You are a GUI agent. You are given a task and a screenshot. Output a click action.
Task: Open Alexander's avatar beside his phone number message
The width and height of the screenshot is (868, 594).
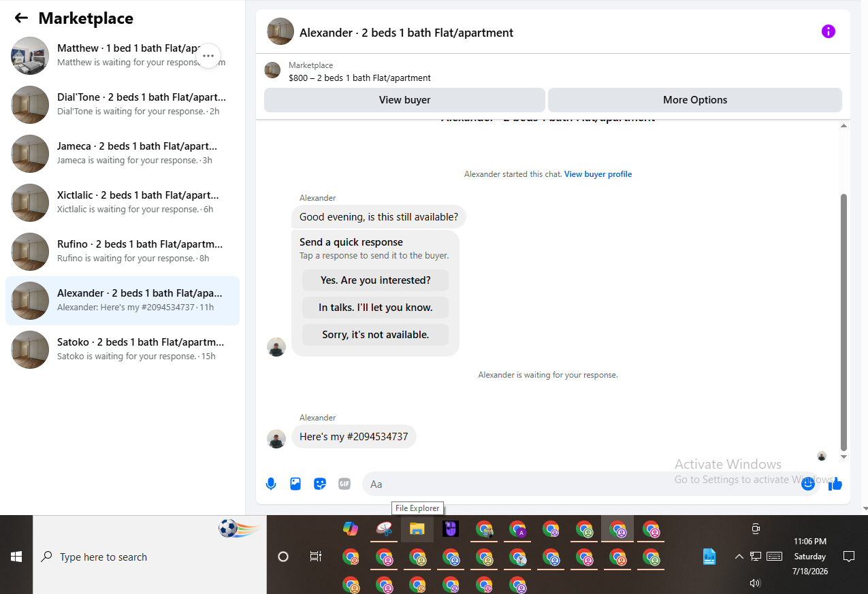[276, 439]
